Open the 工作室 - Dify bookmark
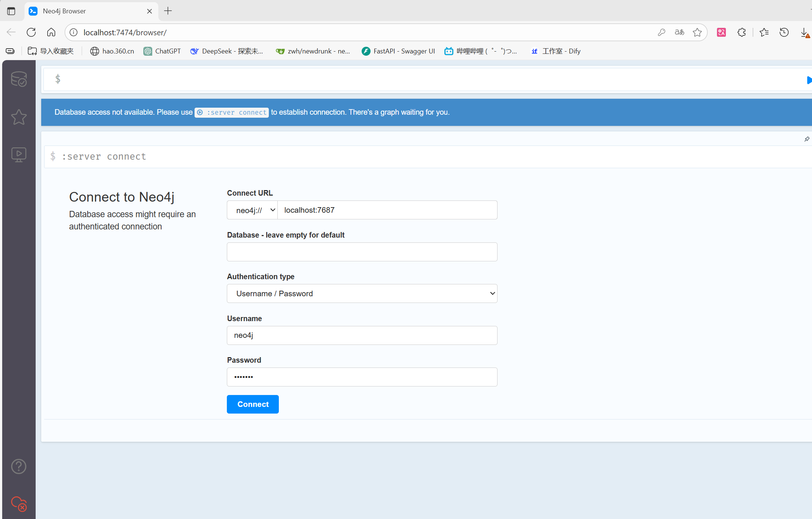812x519 pixels. tap(556, 51)
